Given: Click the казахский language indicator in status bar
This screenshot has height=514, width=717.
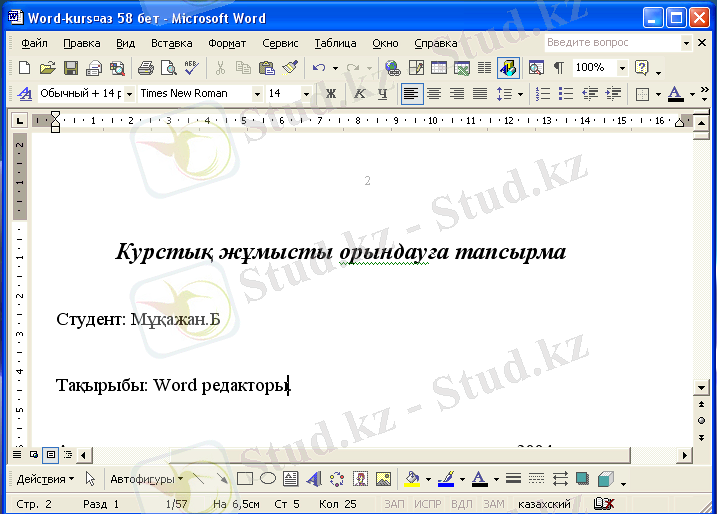Looking at the screenshot, I should [544, 504].
